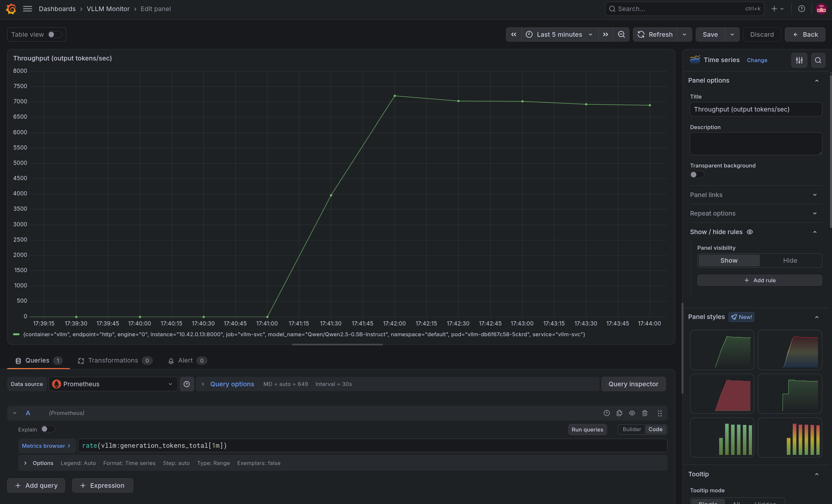
Task: Grab the query A drag handle
Action: click(x=659, y=413)
